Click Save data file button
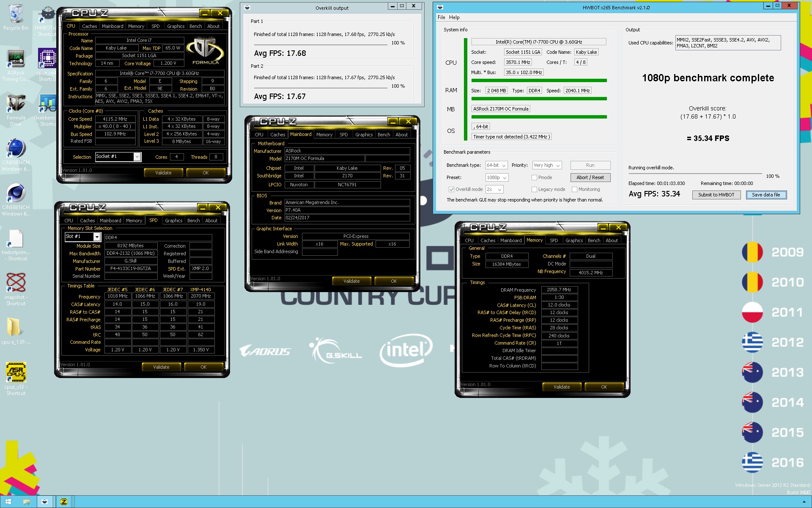Image resolution: width=812 pixels, height=508 pixels. 766,195
